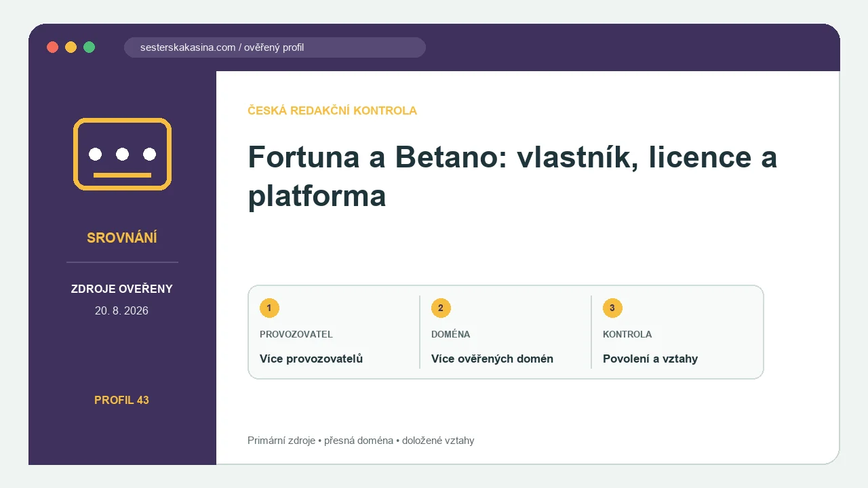Click the step 1 number badge
Viewport: 868px width, 488px height.
(x=269, y=308)
